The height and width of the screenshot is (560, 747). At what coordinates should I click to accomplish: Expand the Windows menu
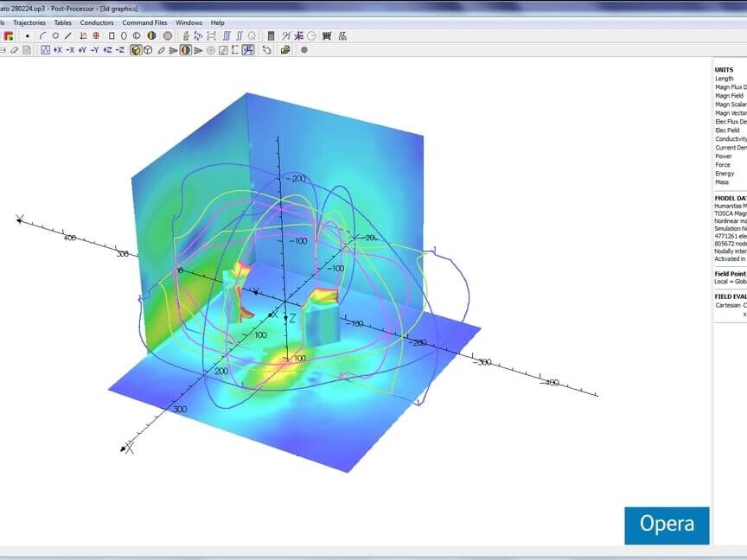[x=188, y=23]
